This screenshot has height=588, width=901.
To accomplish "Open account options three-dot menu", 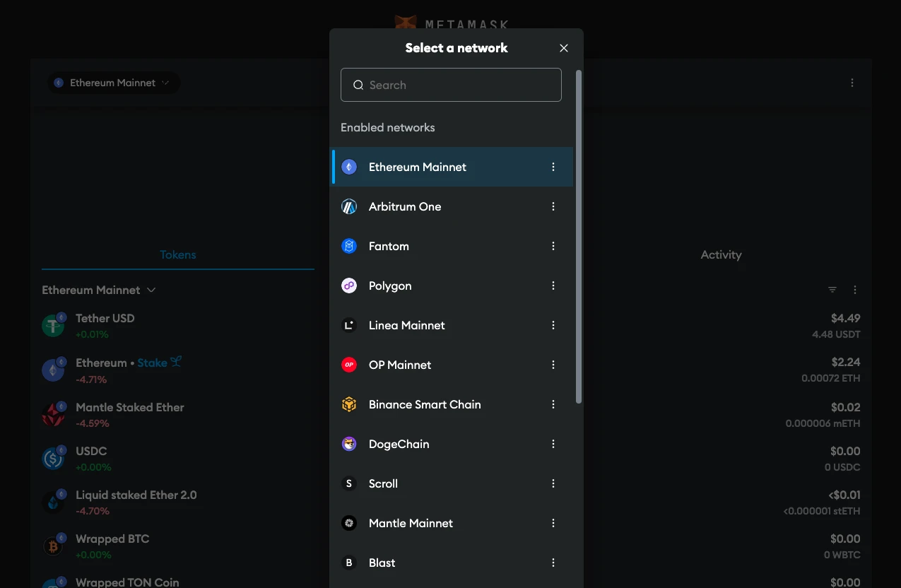I will tap(852, 83).
